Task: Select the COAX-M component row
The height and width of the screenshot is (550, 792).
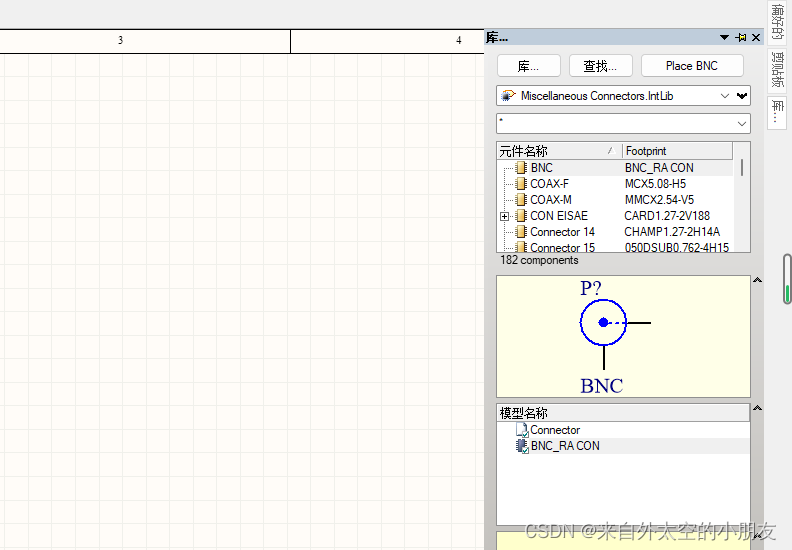Action: pyautogui.click(x=550, y=200)
